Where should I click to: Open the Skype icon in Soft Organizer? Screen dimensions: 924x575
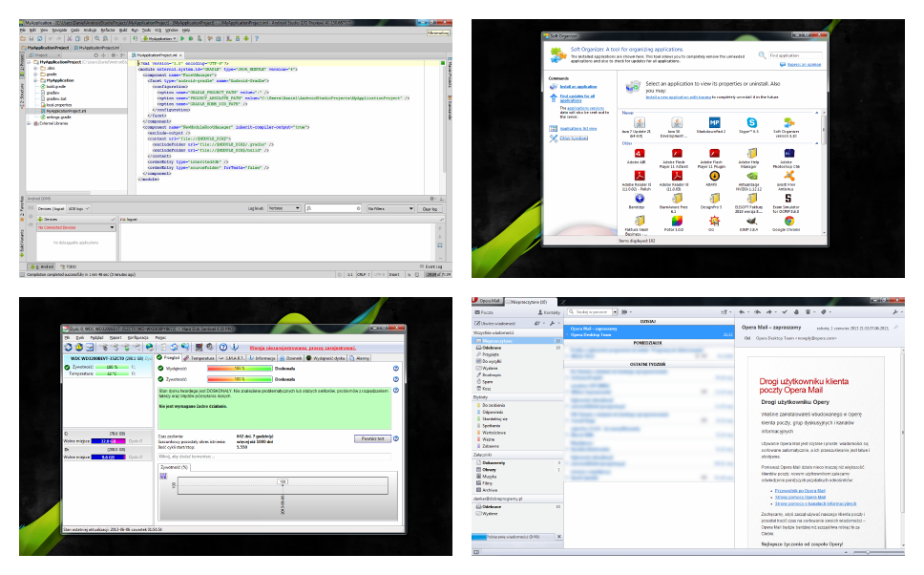pyautogui.click(x=751, y=122)
